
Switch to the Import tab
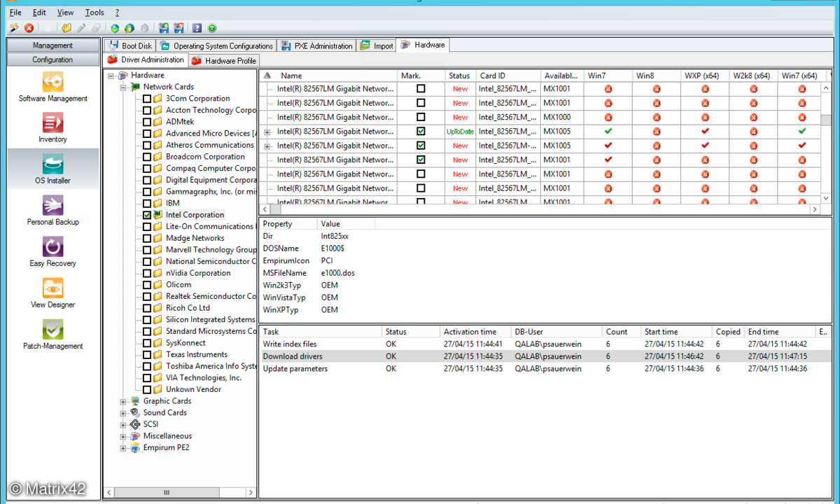[x=377, y=45]
